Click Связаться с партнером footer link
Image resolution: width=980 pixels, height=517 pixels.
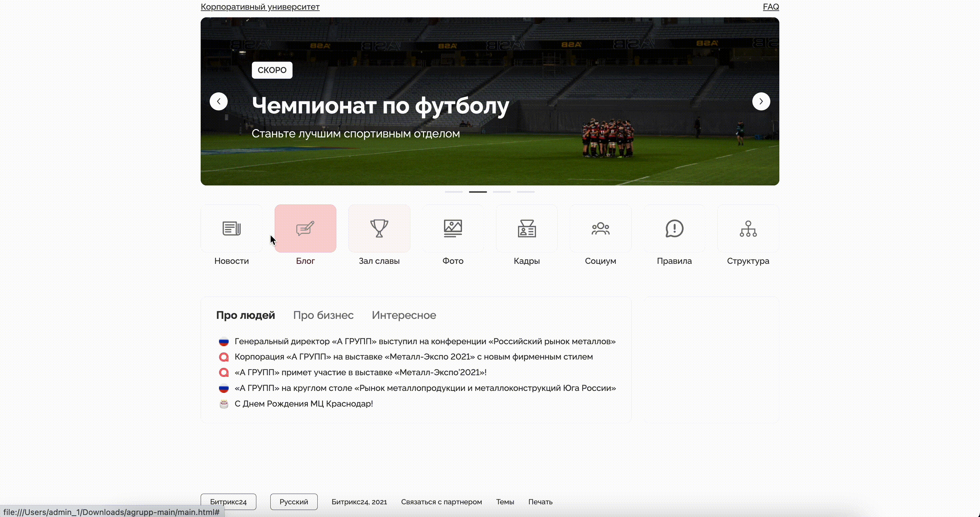point(441,502)
